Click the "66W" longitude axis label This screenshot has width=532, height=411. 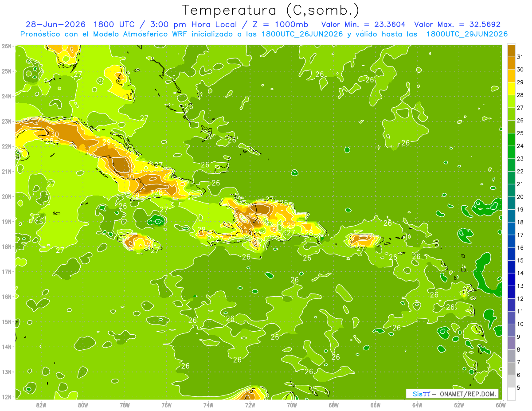pyautogui.click(x=376, y=405)
